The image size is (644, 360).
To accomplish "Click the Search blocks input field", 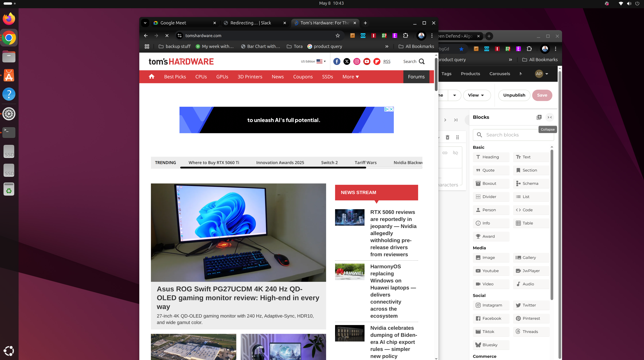I will [513, 135].
